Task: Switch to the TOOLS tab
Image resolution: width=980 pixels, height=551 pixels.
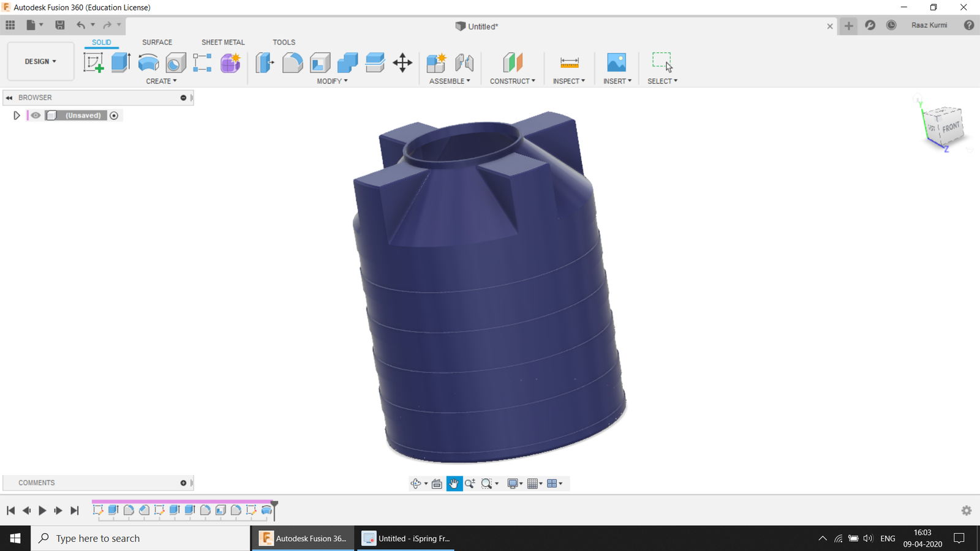Action: 284,42
